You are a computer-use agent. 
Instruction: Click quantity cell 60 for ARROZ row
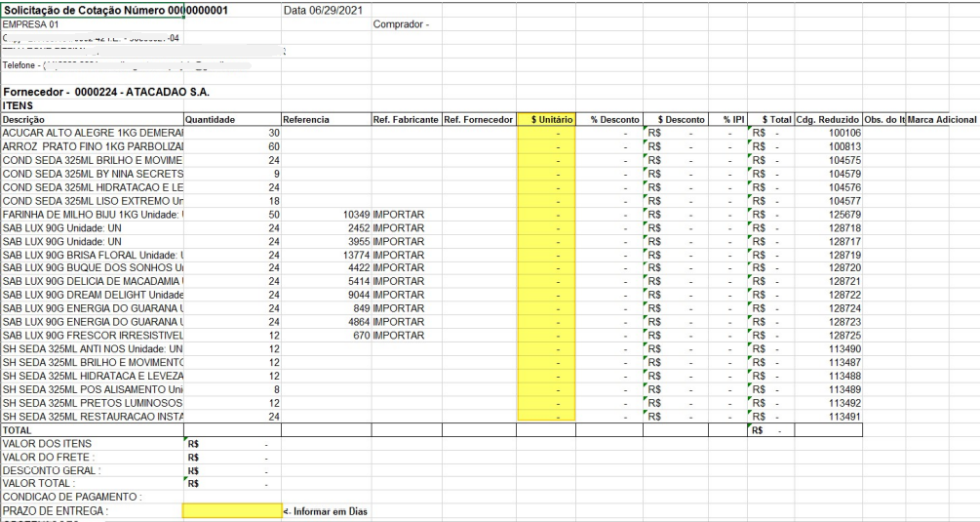tap(232, 146)
